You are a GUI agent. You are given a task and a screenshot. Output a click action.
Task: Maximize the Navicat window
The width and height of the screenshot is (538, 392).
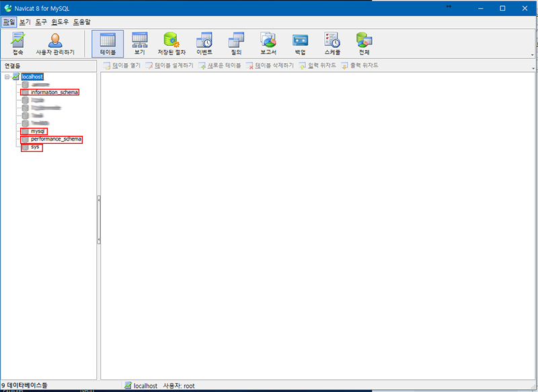502,8
